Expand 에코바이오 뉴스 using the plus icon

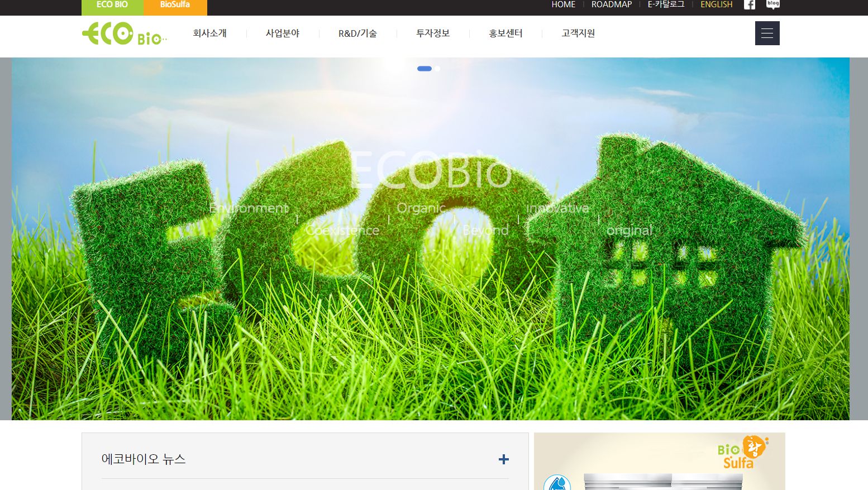[504, 459]
